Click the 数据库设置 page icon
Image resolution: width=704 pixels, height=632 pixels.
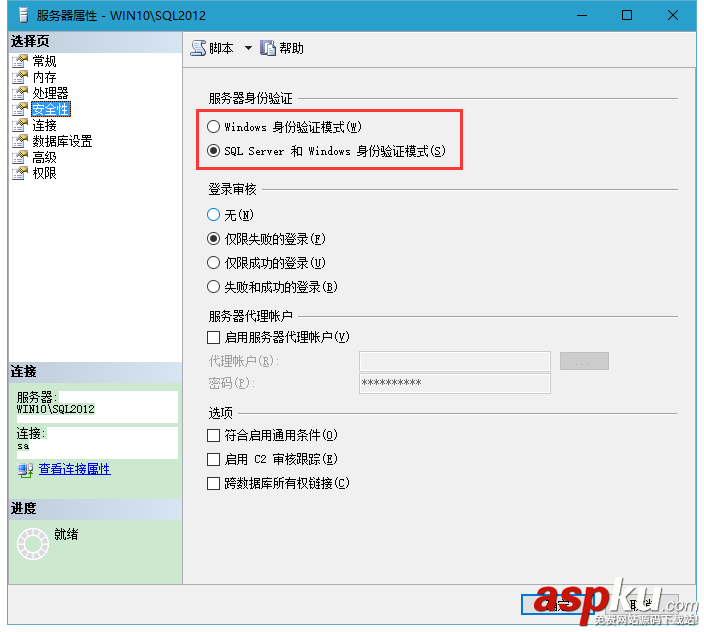pos(20,141)
